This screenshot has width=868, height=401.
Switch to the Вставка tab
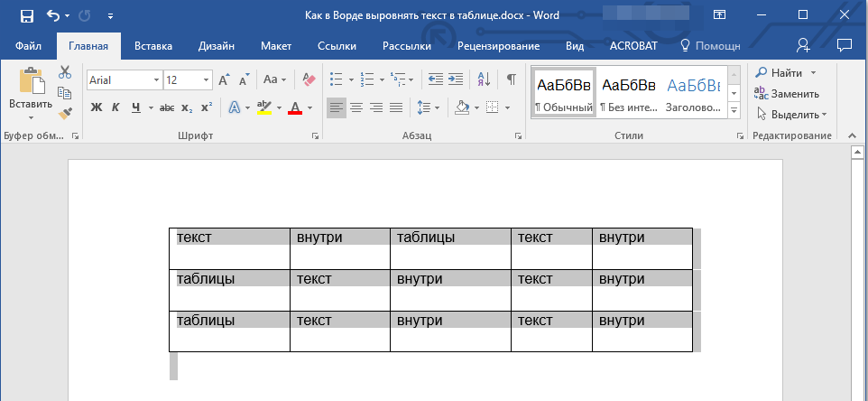coord(153,45)
